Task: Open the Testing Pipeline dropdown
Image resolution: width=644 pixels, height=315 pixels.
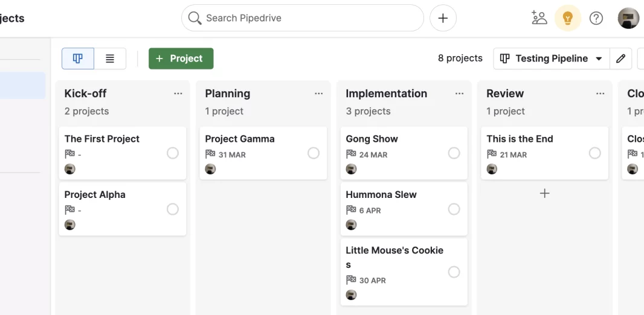Action: tap(552, 59)
